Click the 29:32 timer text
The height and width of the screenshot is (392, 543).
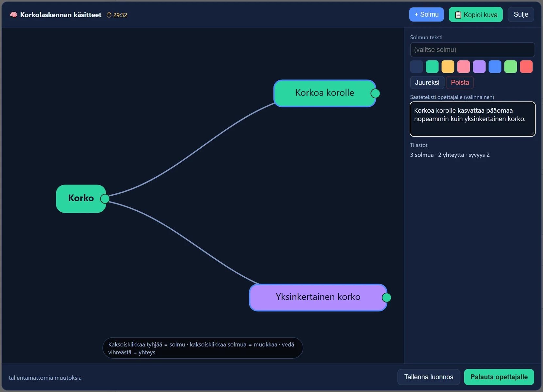point(120,15)
